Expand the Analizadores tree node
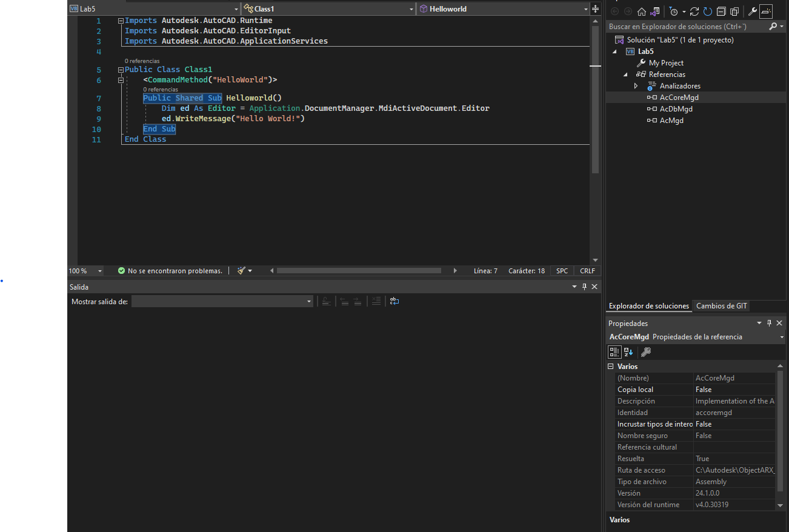 [636, 85]
